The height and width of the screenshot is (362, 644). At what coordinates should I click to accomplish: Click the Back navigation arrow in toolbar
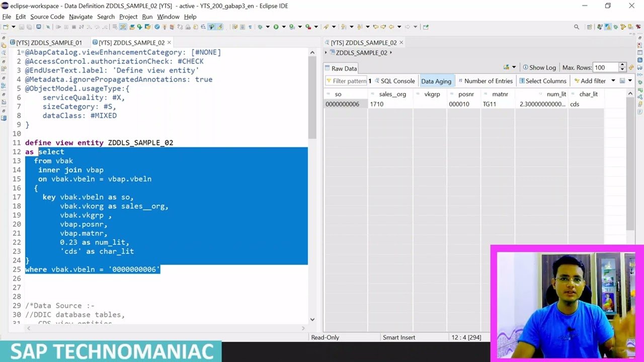click(390, 27)
